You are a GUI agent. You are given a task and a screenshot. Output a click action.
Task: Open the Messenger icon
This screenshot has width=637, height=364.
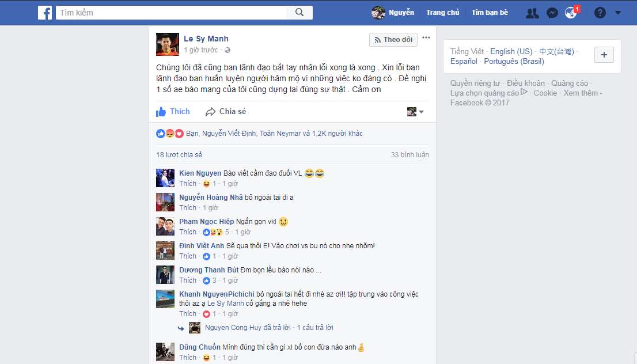pyautogui.click(x=552, y=13)
